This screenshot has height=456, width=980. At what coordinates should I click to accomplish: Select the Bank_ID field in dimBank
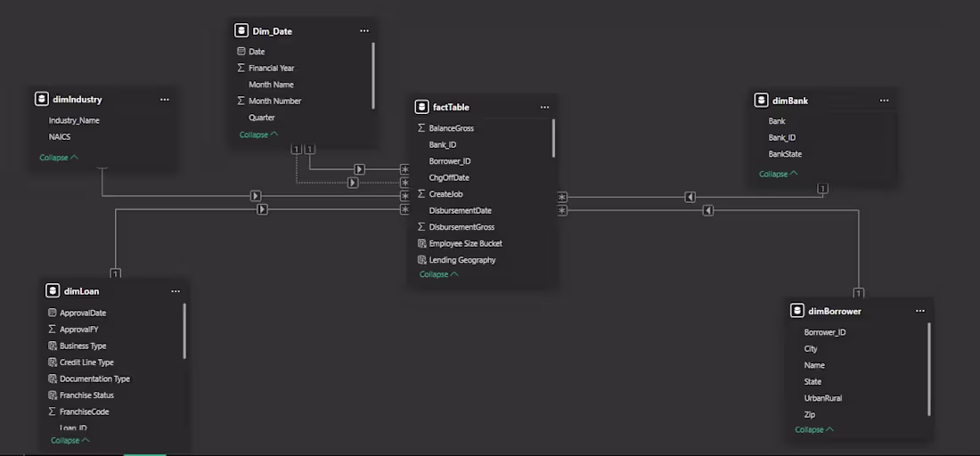click(782, 137)
